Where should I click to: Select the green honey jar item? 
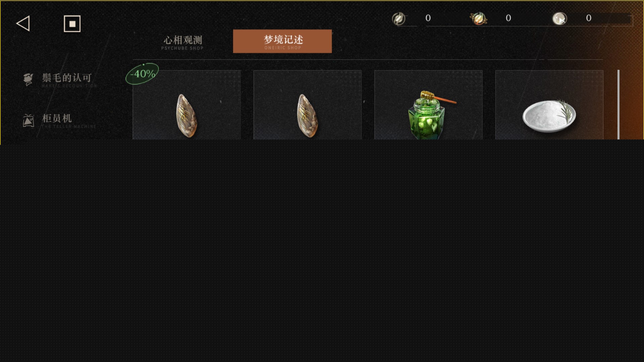point(428,105)
